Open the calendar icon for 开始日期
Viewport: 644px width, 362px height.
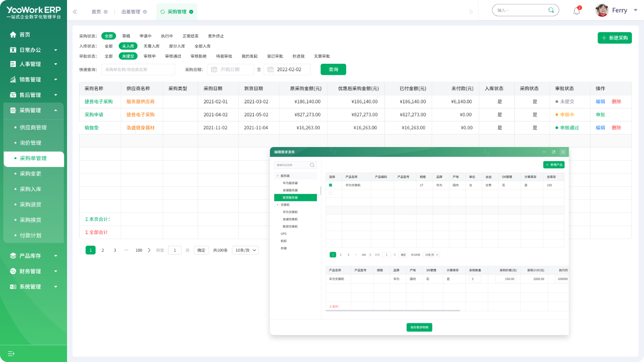[214, 69]
